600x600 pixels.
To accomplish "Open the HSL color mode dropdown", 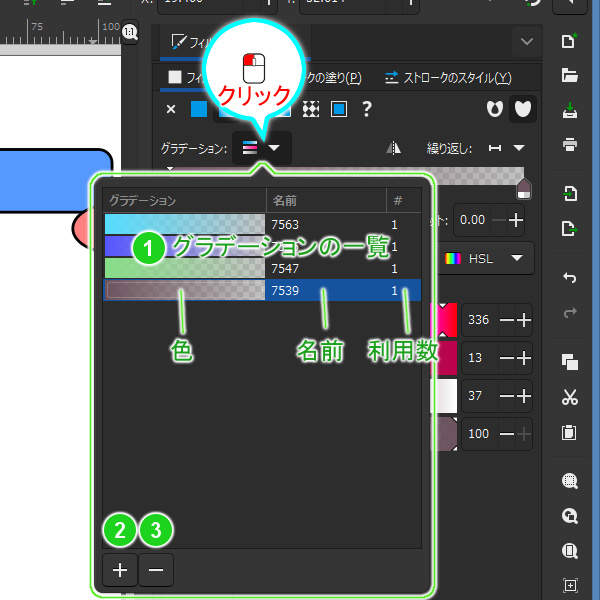I will click(485, 259).
